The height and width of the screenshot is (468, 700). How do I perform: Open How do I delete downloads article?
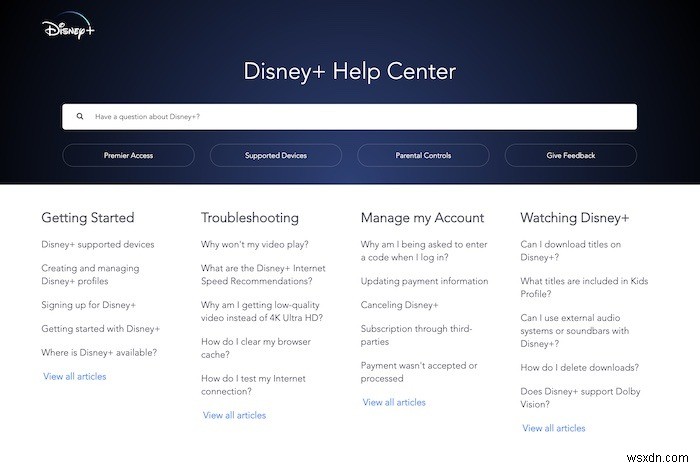click(579, 368)
